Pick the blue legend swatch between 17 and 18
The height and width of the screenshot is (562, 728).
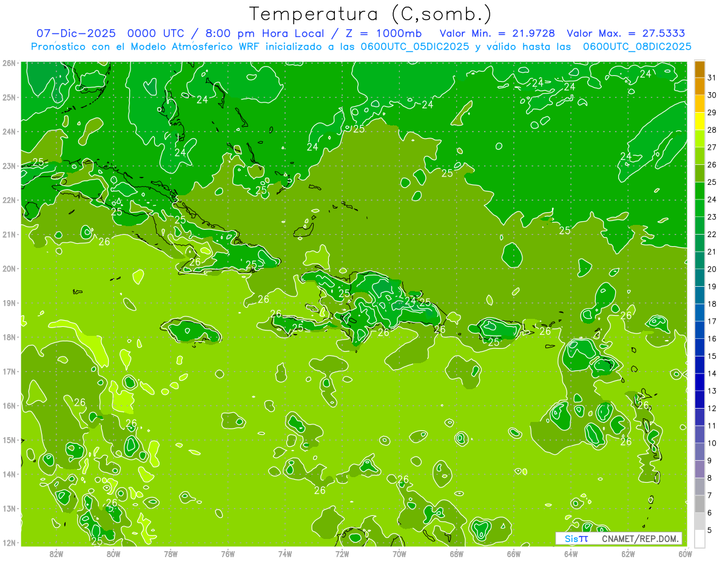pos(699,312)
